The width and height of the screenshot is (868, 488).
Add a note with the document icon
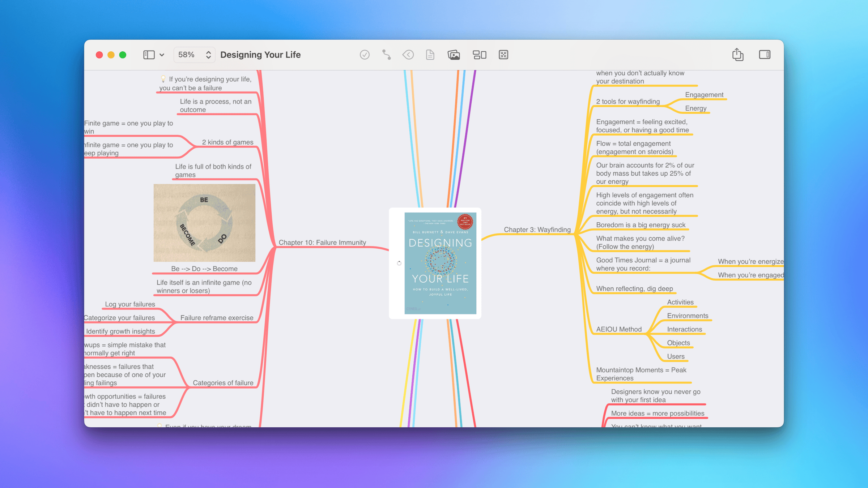click(x=430, y=55)
